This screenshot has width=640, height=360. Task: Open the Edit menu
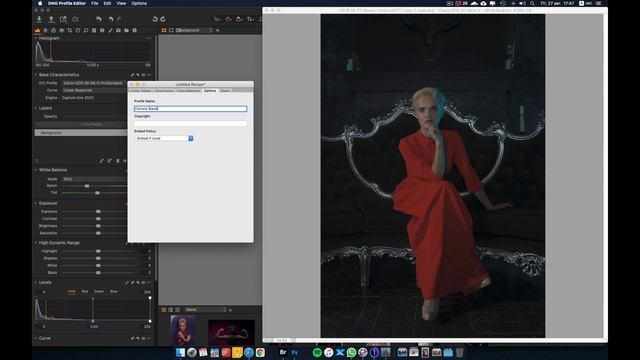[107, 3]
